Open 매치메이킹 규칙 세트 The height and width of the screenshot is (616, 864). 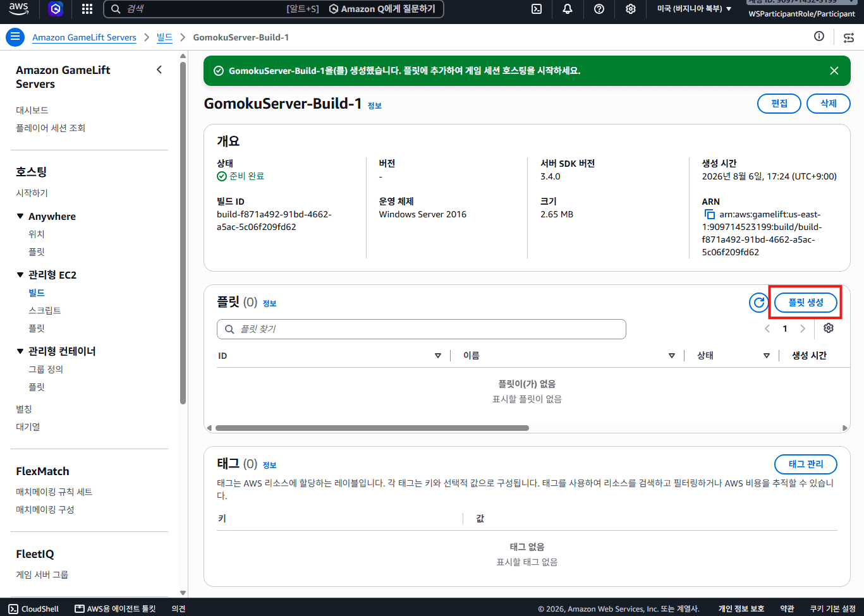point(54,492)
